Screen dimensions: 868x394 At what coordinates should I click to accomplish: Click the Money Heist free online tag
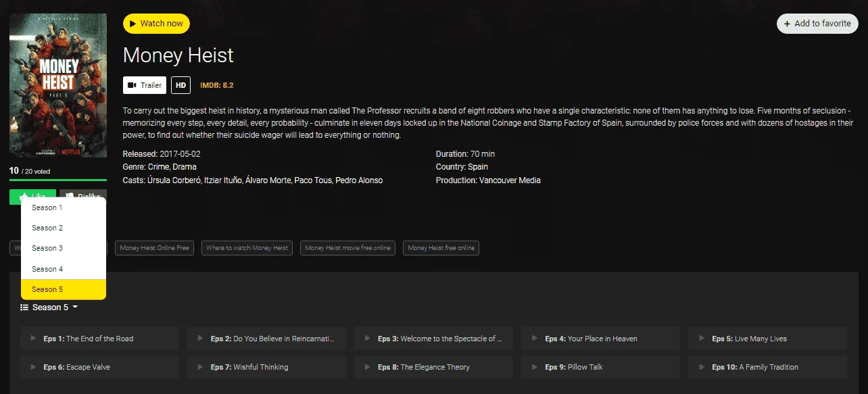pos(441,248)
